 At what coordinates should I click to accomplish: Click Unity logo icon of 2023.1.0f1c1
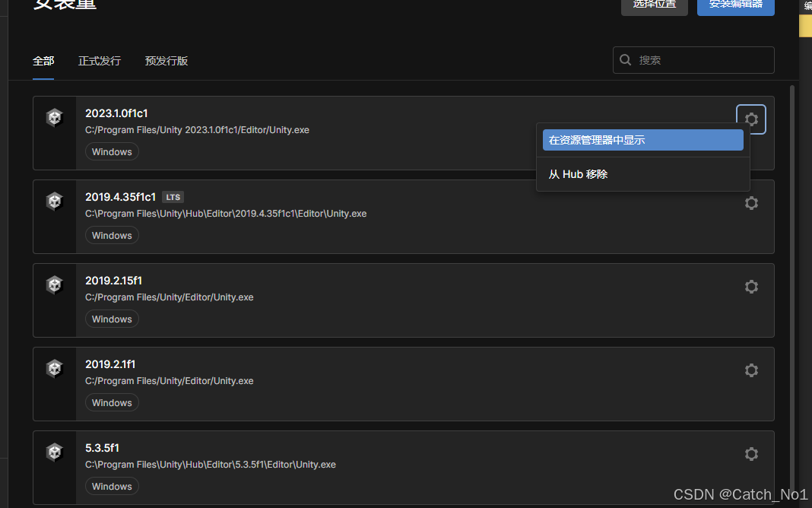click(x=55, y=117)
